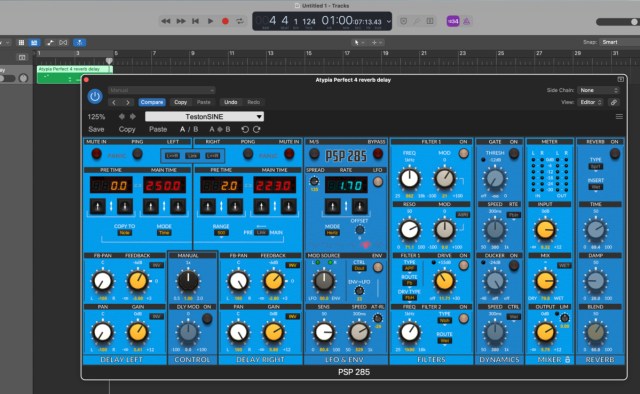Toggle the plugin power bypass button
The width and height of the screenshot is (640, 394).
[x=95, y=96]
